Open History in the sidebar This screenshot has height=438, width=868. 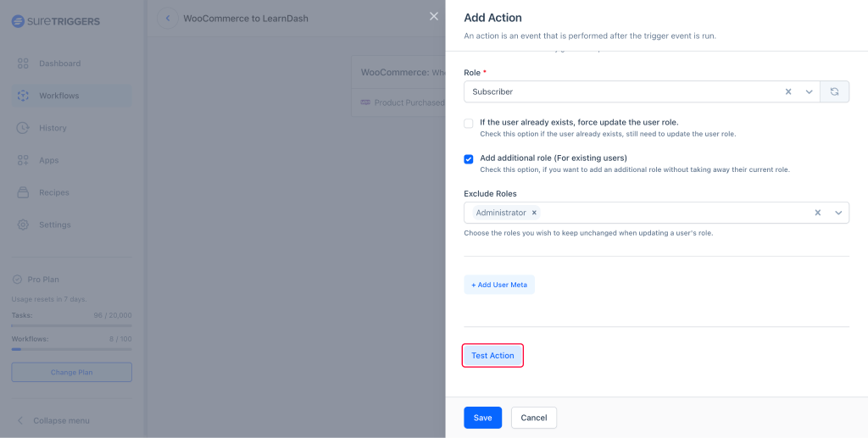click(x=71, y=128)
